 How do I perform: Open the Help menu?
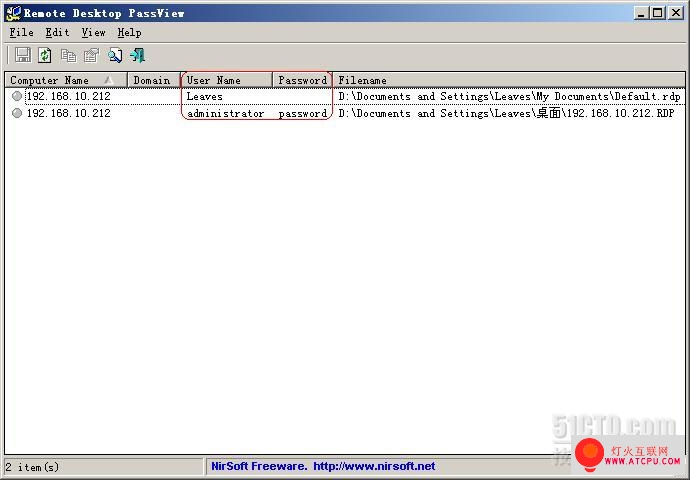click(x=129, y=33)
